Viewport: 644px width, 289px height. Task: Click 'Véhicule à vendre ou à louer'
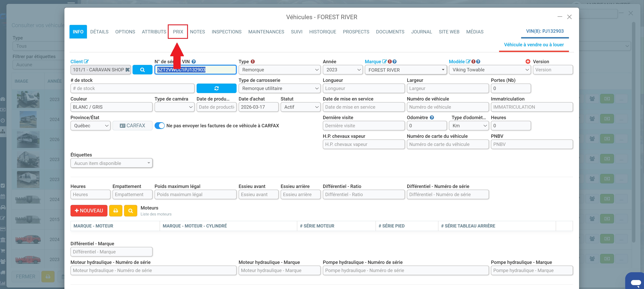[x=534, y=45]
